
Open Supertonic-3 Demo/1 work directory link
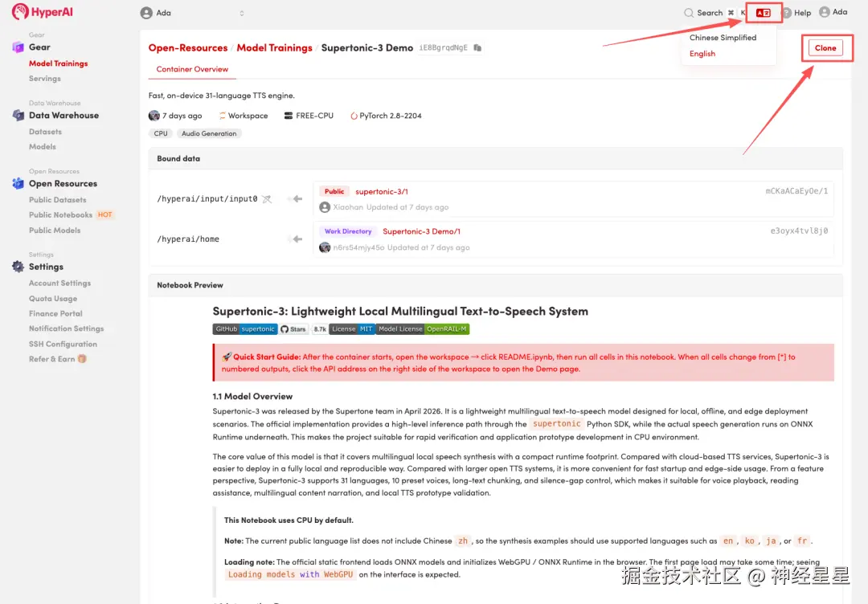421,231
